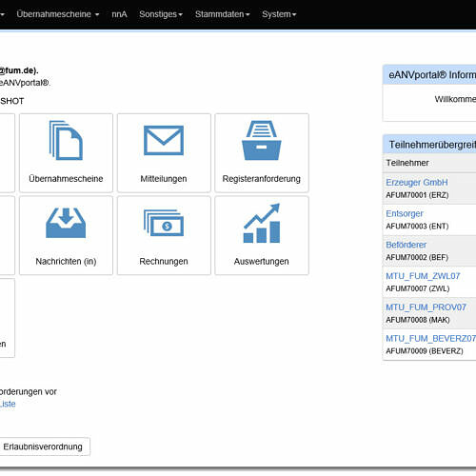This screenshot has height=476, width=476.
Task: Click the Erlaubnisverordnung button
Action: (43, 446)
